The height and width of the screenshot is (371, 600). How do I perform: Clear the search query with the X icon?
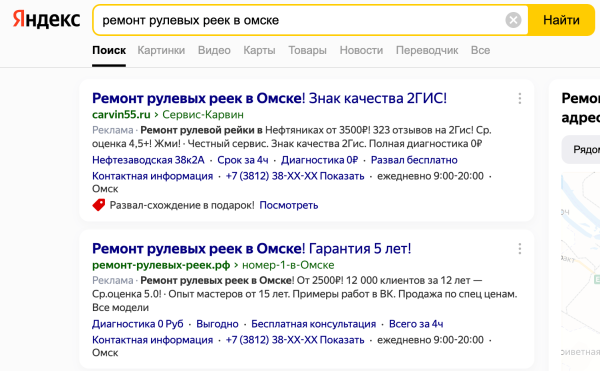click(513, 20)
